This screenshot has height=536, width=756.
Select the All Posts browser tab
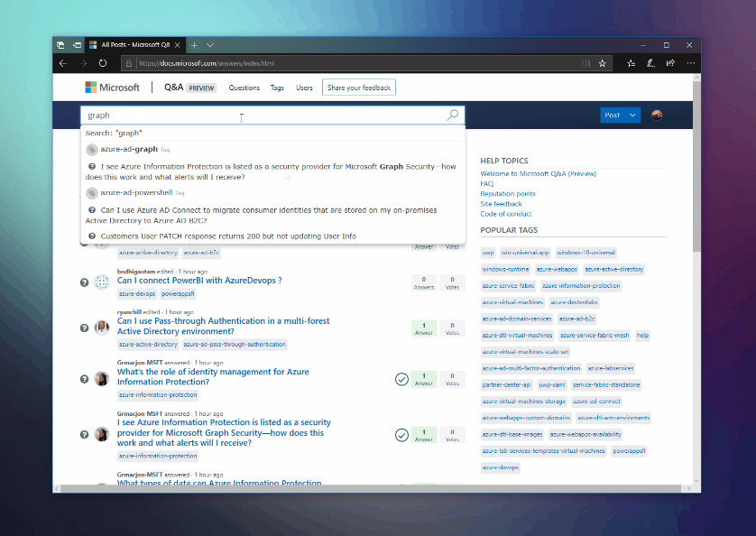135,45
